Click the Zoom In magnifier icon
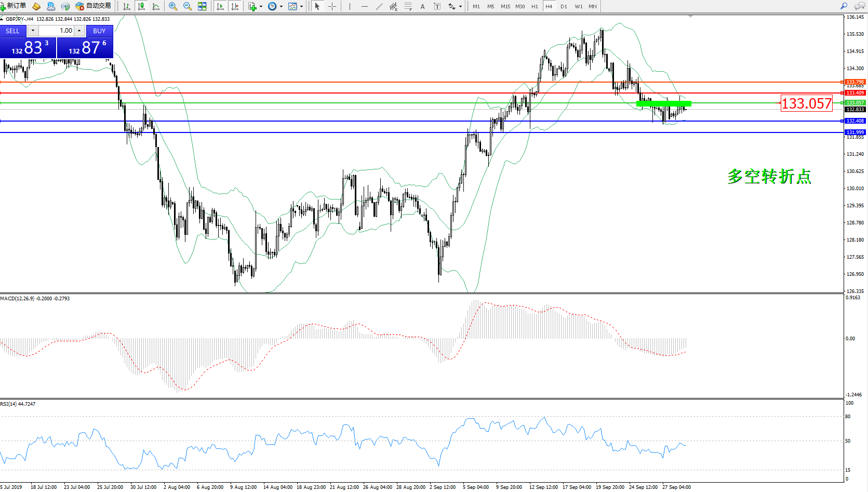The image size is (868, 492). click(173, 6)
